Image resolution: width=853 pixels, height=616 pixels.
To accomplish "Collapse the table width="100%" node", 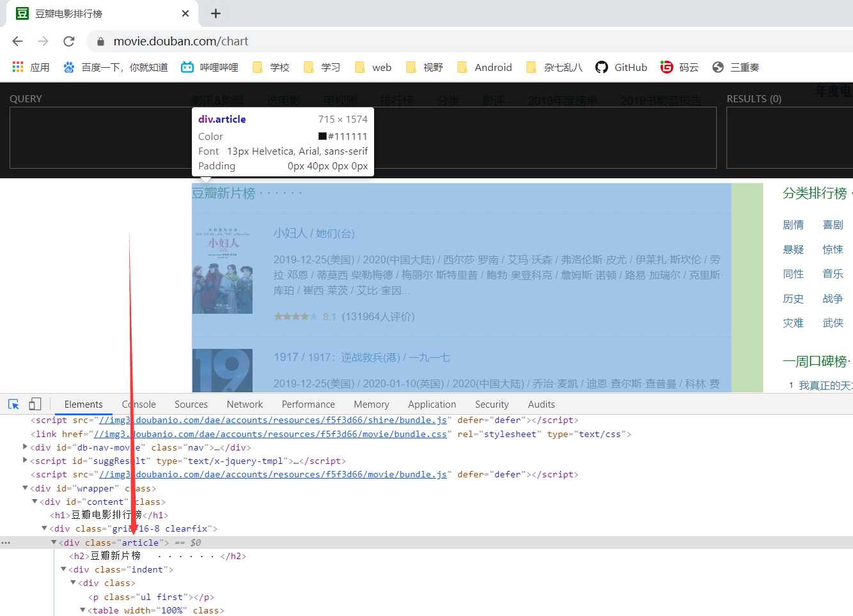I will pos(82,610).
